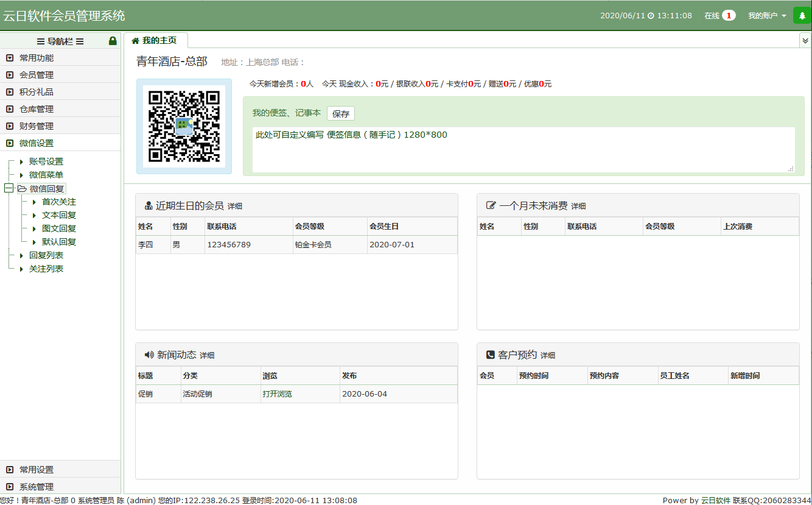812x505 pixels.
Task: Collapse the 微信回复 tree node
Action: [x=7, y=188]
